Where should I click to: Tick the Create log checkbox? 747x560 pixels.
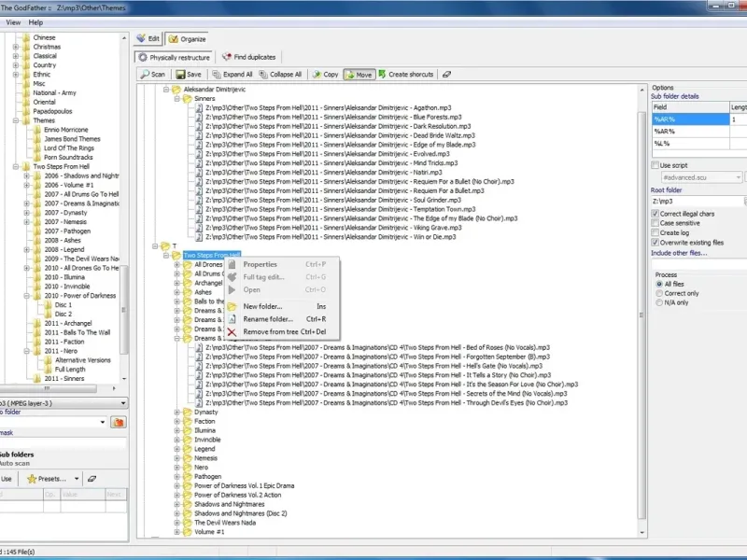tap(655, 232)
